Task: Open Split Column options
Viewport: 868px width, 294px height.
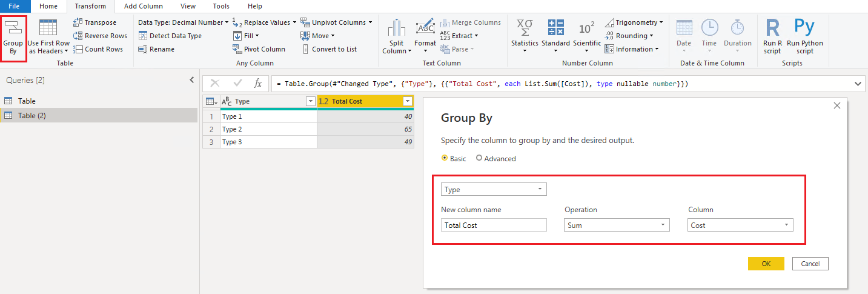Action: [396, 38]
